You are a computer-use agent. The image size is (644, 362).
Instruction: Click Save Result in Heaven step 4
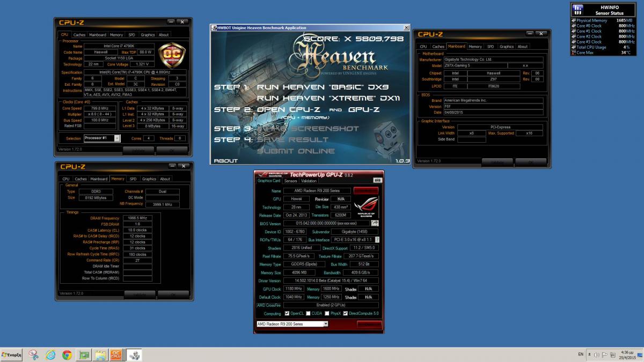click(292, 139)
